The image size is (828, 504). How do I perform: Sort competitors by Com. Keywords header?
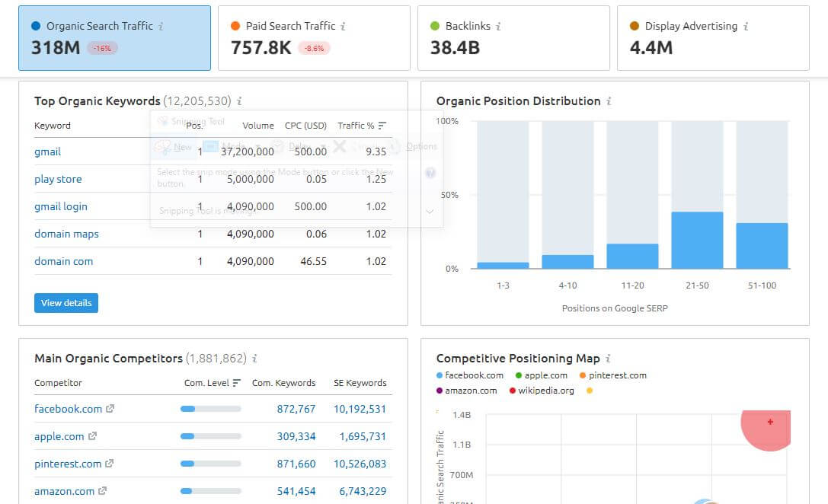click(x=283, y=383)
